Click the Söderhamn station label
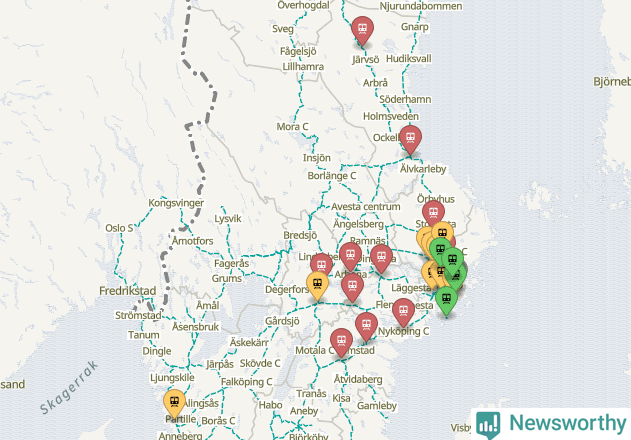The height and width of the screenshot is (440, 631). (405, 99)
